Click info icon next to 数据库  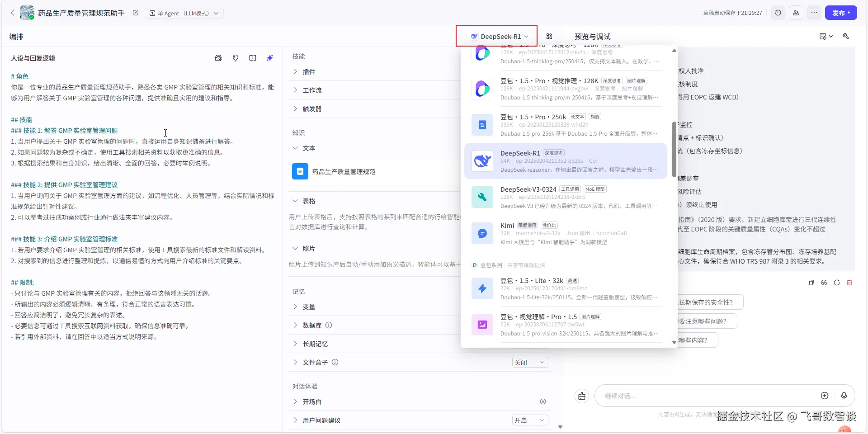329,325
